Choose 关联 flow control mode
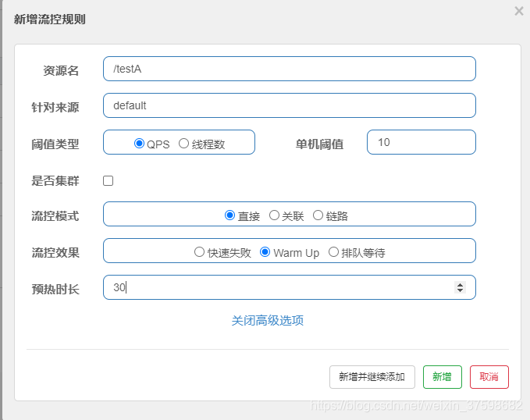Screen dimensions: 530x420 pyautogui.click(x=274, y=215)
